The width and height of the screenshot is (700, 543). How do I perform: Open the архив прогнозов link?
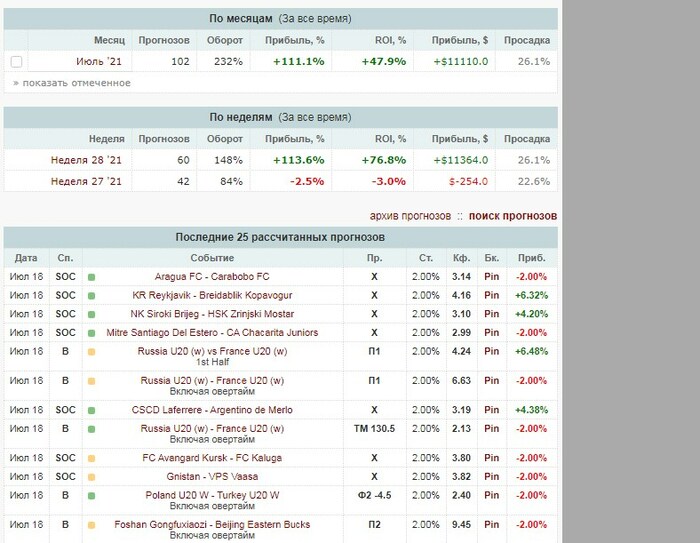coord(410,216)
